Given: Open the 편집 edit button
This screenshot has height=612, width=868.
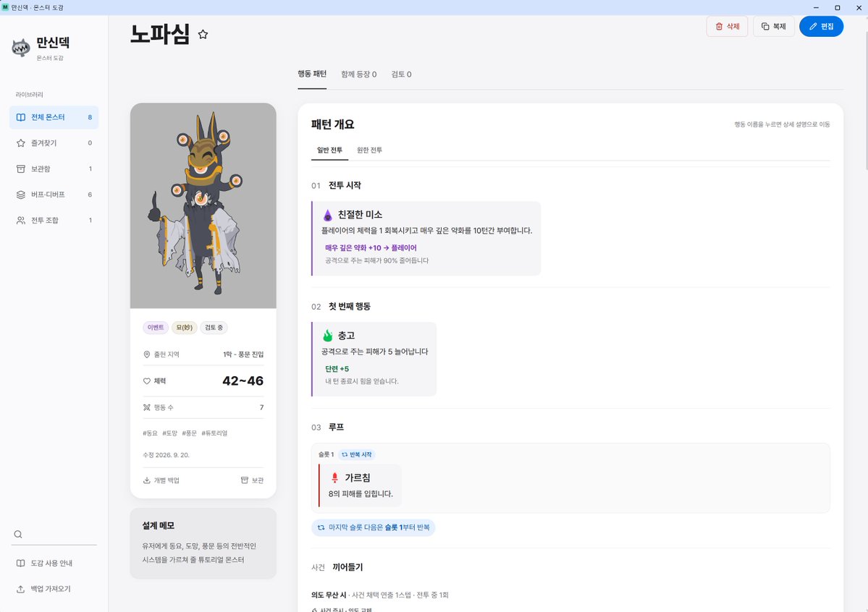Looking at the screenshot, I should click(821, 27).
